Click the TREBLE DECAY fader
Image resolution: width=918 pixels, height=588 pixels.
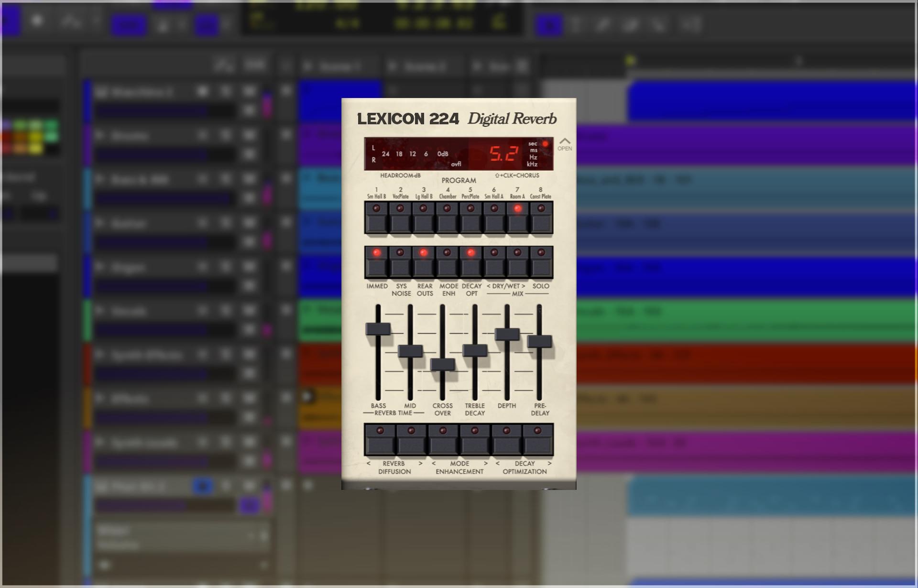475,350
